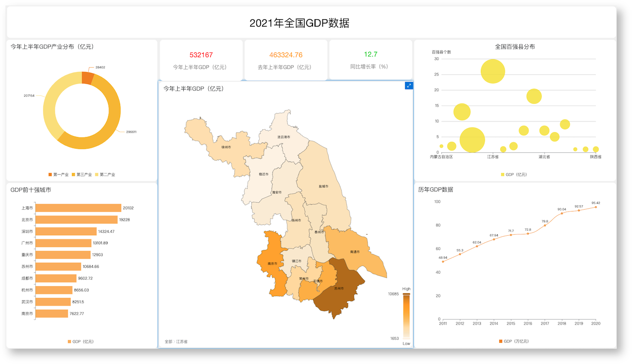Go back to 全部 in map breadcrumb
Viewport: 632px width, 364px height.
pos(169,341)
